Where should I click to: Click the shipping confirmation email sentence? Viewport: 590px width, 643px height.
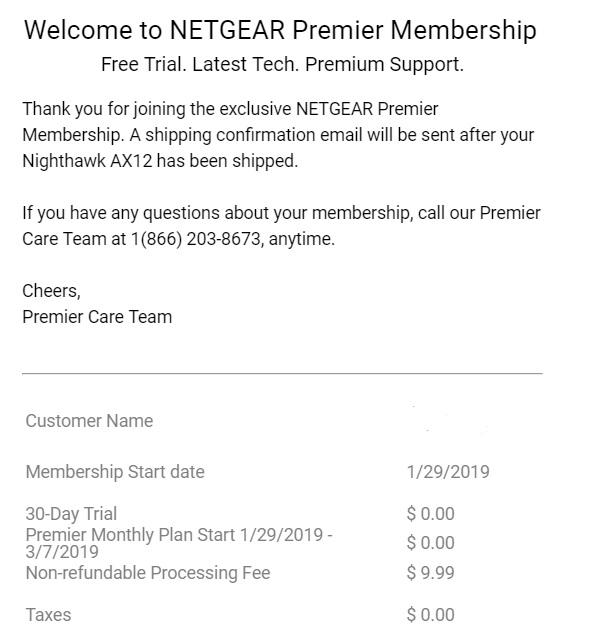click(x=279, y=148)
